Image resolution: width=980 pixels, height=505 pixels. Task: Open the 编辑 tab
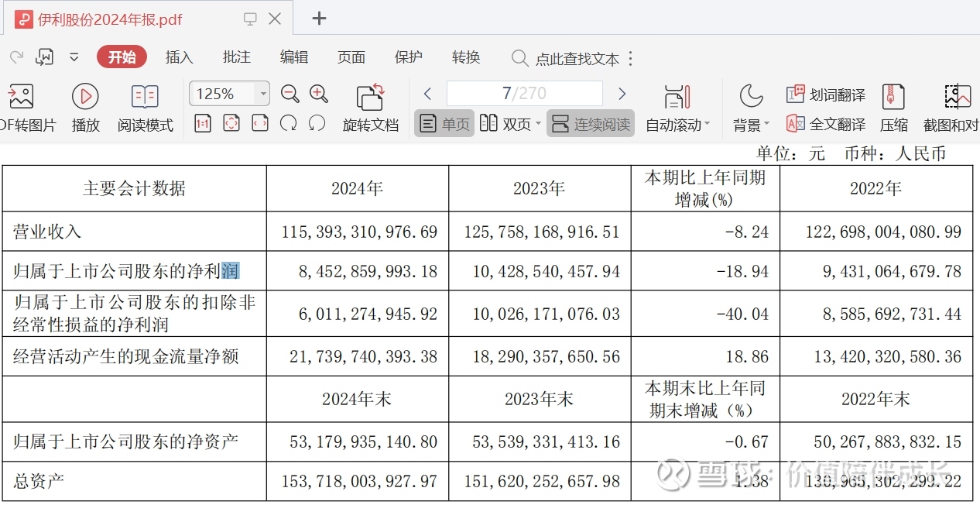click(293, 57)
